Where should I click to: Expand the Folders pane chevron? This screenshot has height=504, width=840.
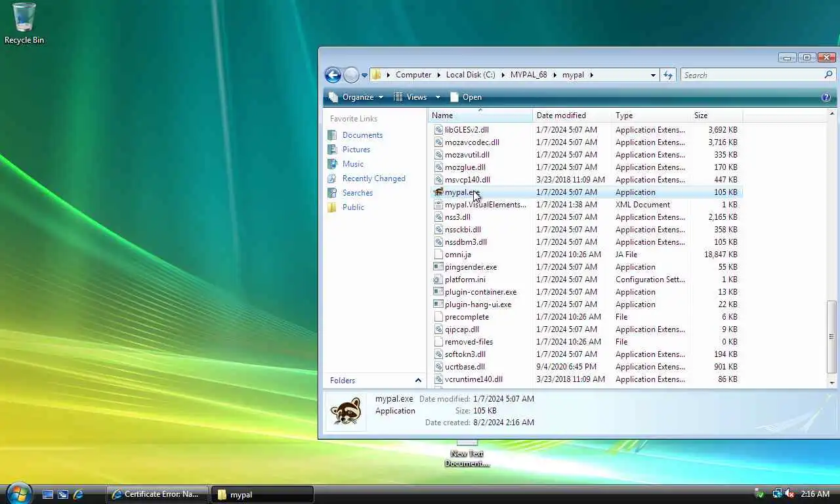tap(418, 381)
